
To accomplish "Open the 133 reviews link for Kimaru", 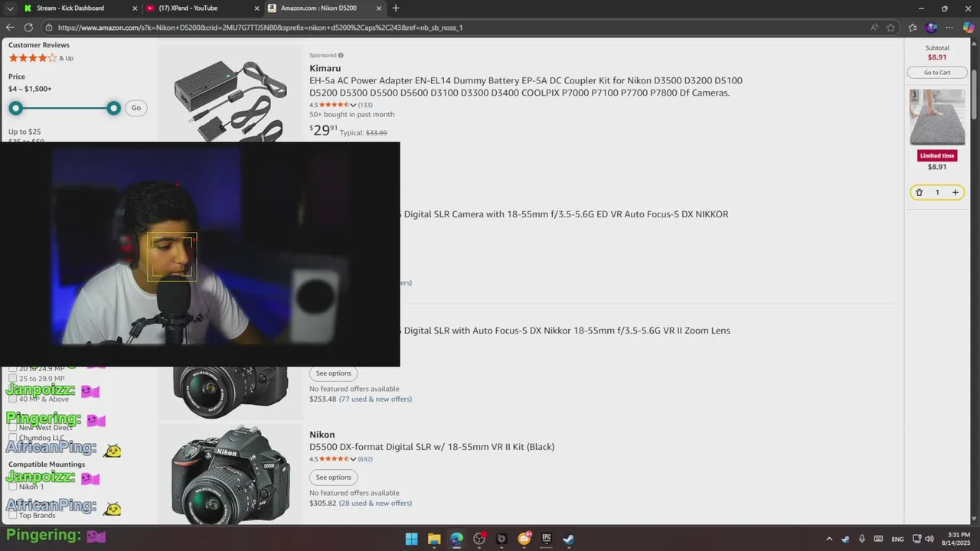I will (365, 105).
